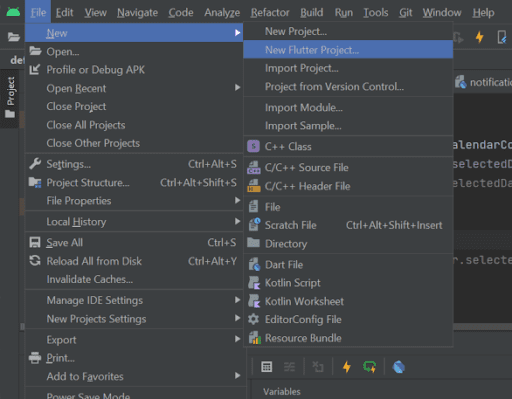The width and height of the screenshot is (512, 399).
Task: Open the Project tool window sidebar tab
Action: pyautogui.click(x=10, y=98)
